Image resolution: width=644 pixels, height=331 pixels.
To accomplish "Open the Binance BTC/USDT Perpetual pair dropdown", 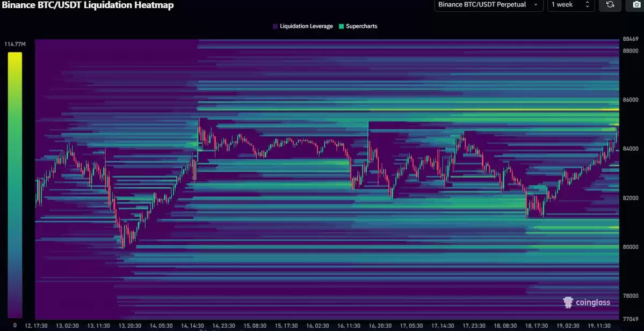I will pos(488,4).
